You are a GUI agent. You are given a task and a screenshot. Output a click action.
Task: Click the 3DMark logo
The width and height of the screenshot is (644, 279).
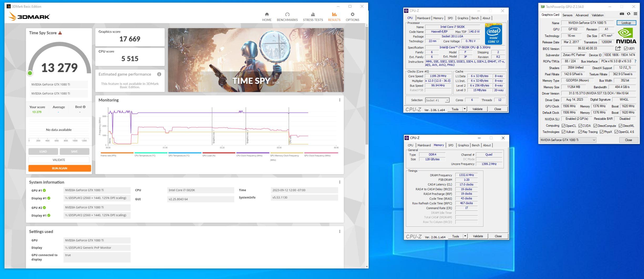coord(29,17)
